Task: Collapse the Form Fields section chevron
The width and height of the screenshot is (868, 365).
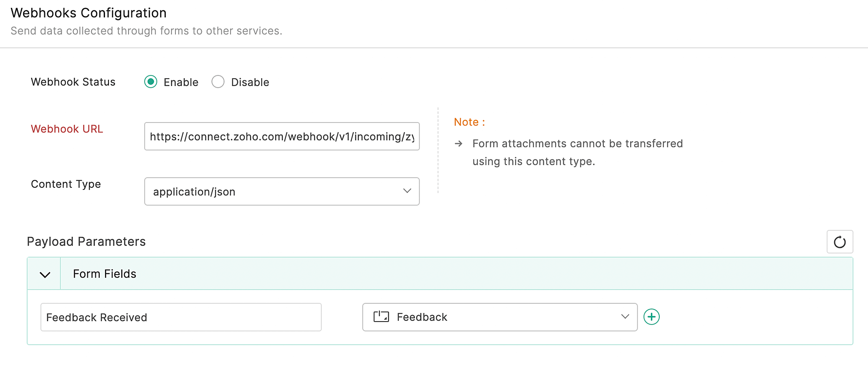Action: click(45, 274)
